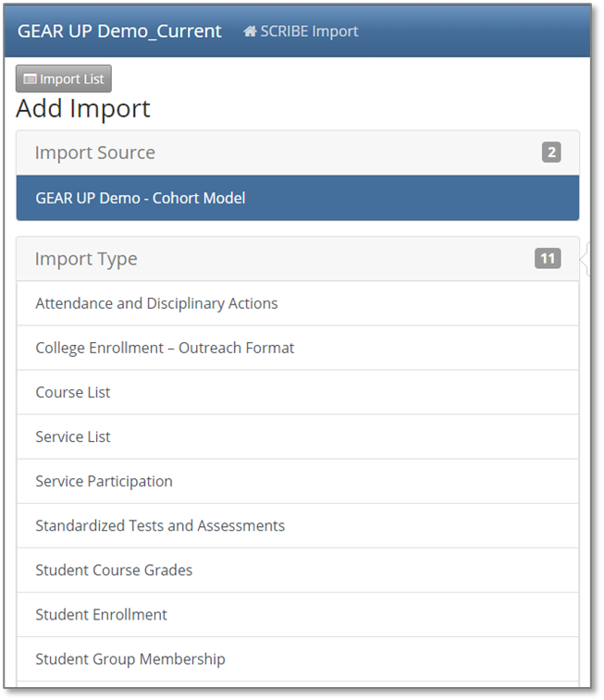The height and width of the screenshot is (700, 604).
Task: Select GEAR UP Demo - Cohort Model source
Action: point(141,198)
